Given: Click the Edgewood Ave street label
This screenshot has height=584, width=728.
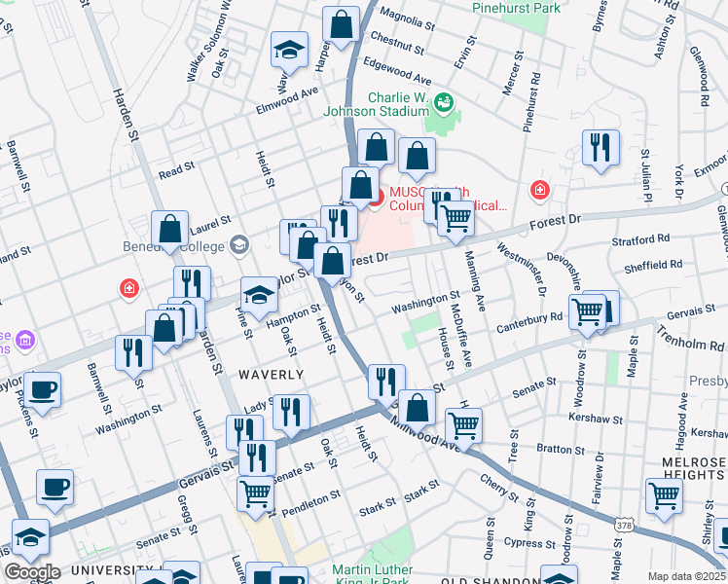Looking at the screenshot, I should coord(397,71).
